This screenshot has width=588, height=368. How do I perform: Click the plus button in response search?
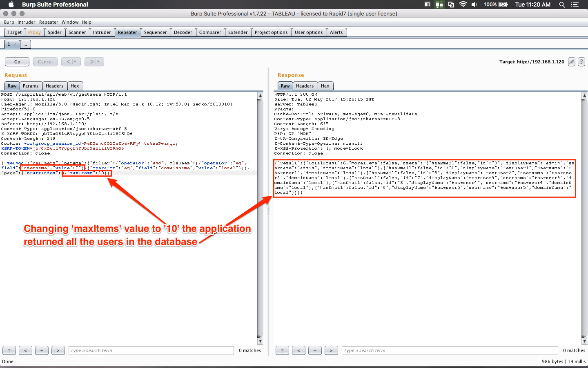pyautogui.click(x=315, y=350)
